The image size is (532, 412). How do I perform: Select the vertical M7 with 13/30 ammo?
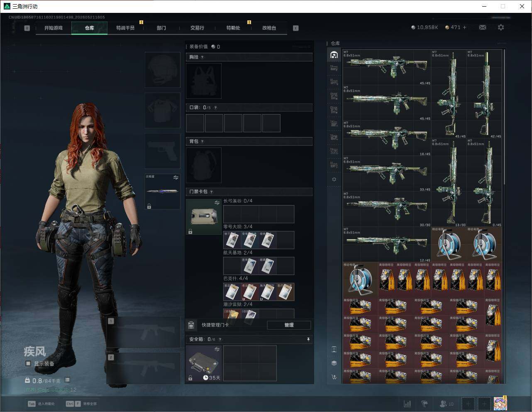point(449,183)
